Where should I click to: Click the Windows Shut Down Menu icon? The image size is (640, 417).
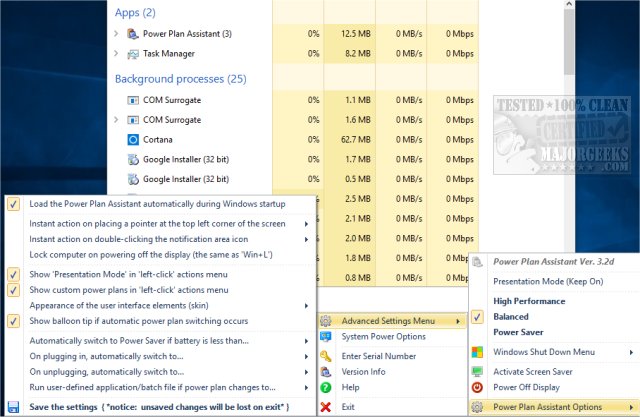[477, 352]
